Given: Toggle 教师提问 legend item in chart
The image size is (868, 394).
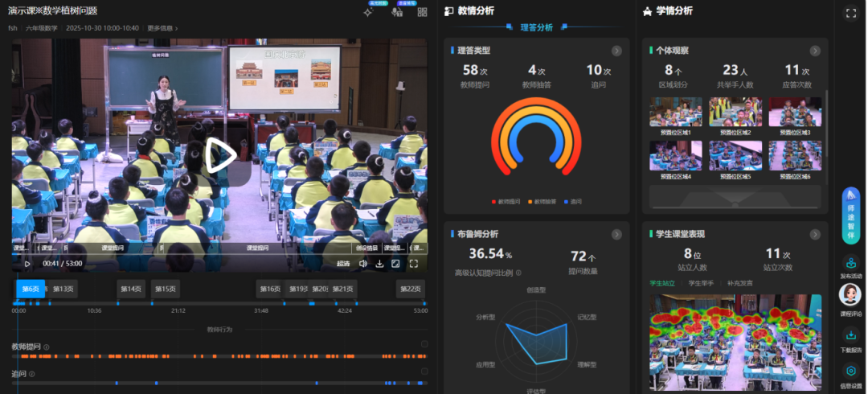Looking at the screenshot, I should coord(506,202).
